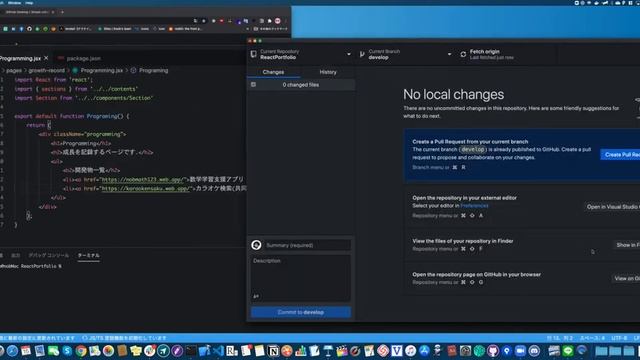
Task: Switch to the History tab
Action: click(328, 72)
